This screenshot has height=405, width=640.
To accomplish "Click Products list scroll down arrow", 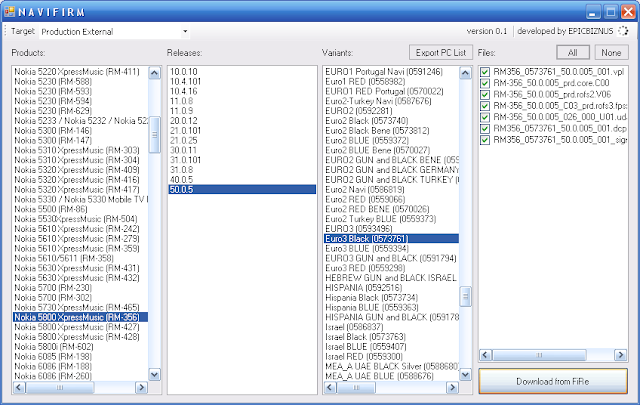I will [x=154, y=374].
